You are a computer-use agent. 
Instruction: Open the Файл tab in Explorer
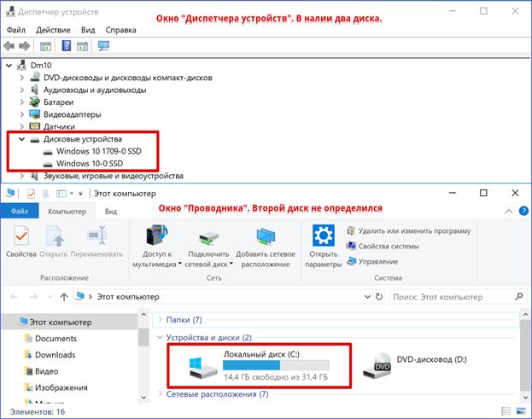coord(20,211)
